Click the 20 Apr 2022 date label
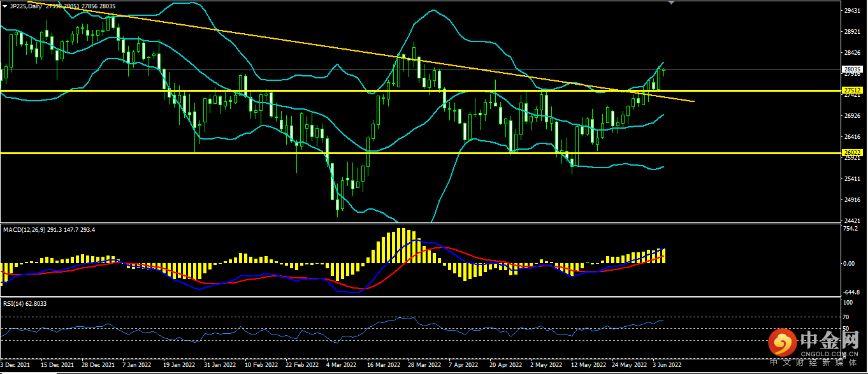 [504, 366]
